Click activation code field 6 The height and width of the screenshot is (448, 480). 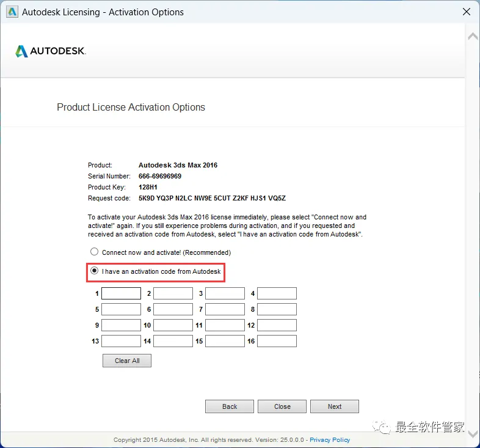click(173, 309)
